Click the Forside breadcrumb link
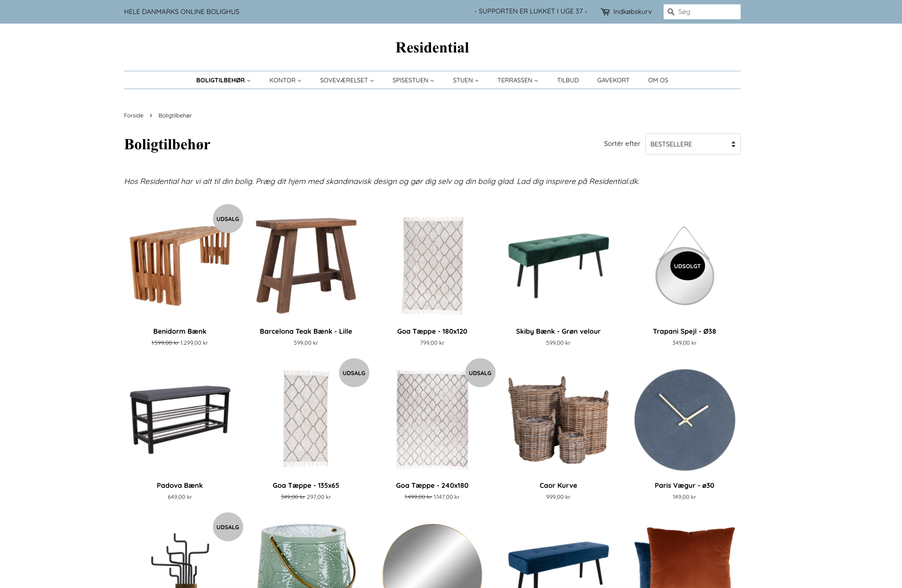This screenshot has height=588, width=902. click(133, 116)
